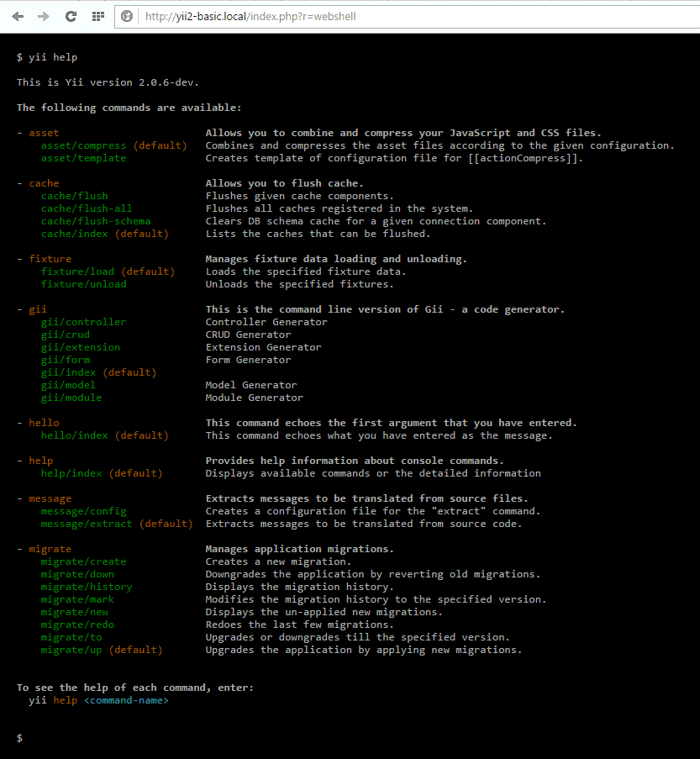Click the 'asset' command group name
Viewport: 700px width, 759px height.
click(44, 133)
